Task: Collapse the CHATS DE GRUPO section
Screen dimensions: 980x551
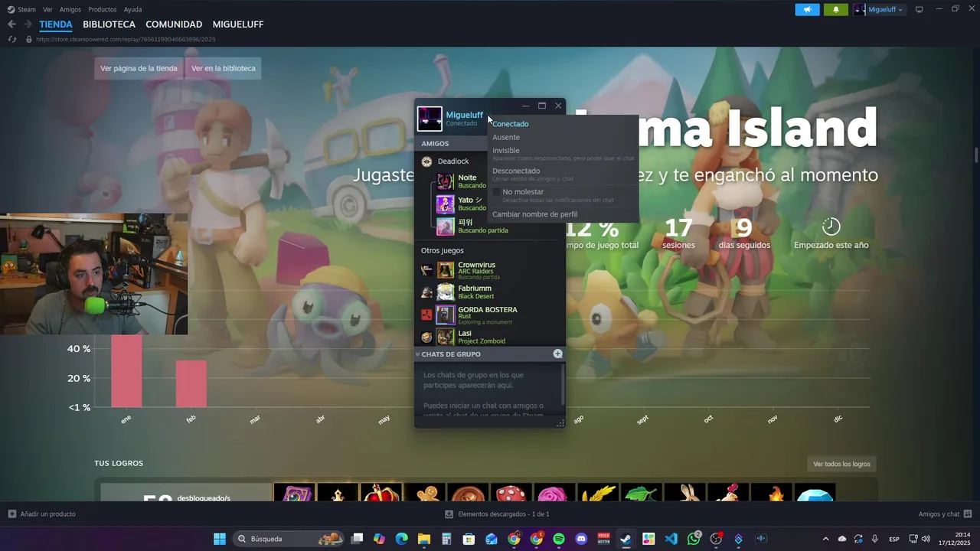Action: tap(418, 354)
